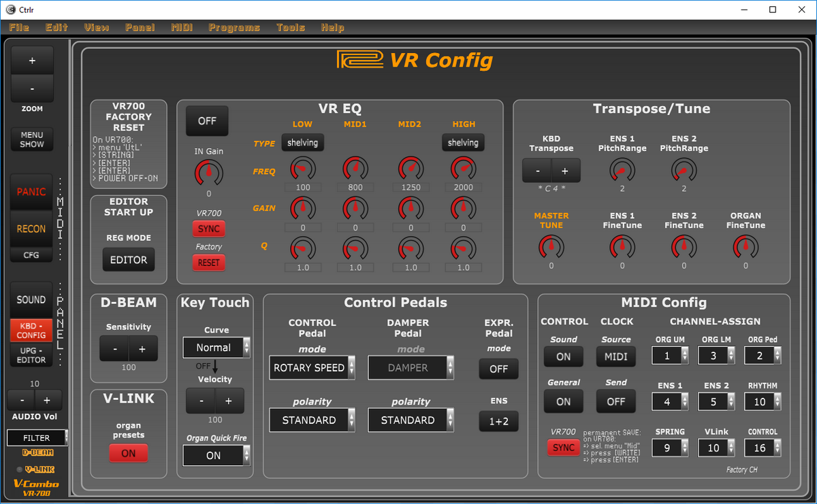Click the zoom in plus button
The width and height of the screenshot is (817, 504).
point(31,61)
